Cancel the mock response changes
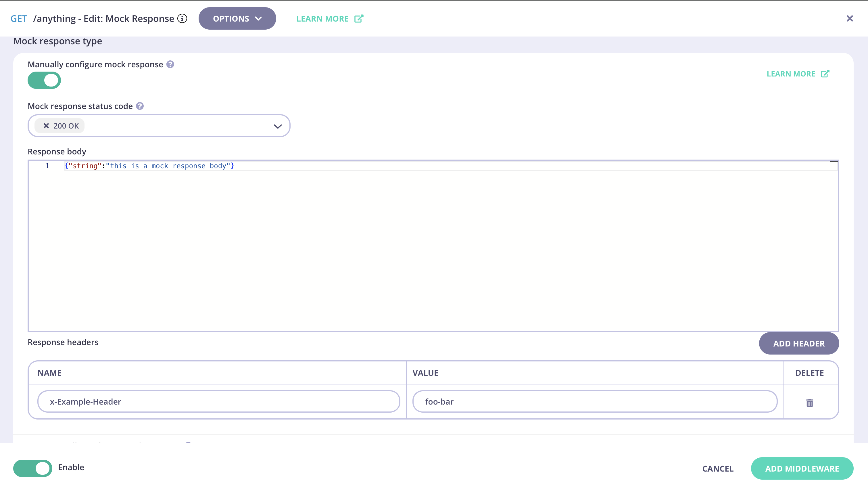The height and width of the screenshot is (494, 868). coord(718,468)
